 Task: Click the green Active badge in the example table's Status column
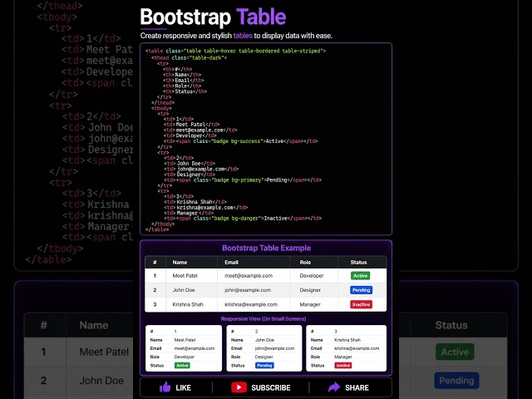tap(360, 275)
